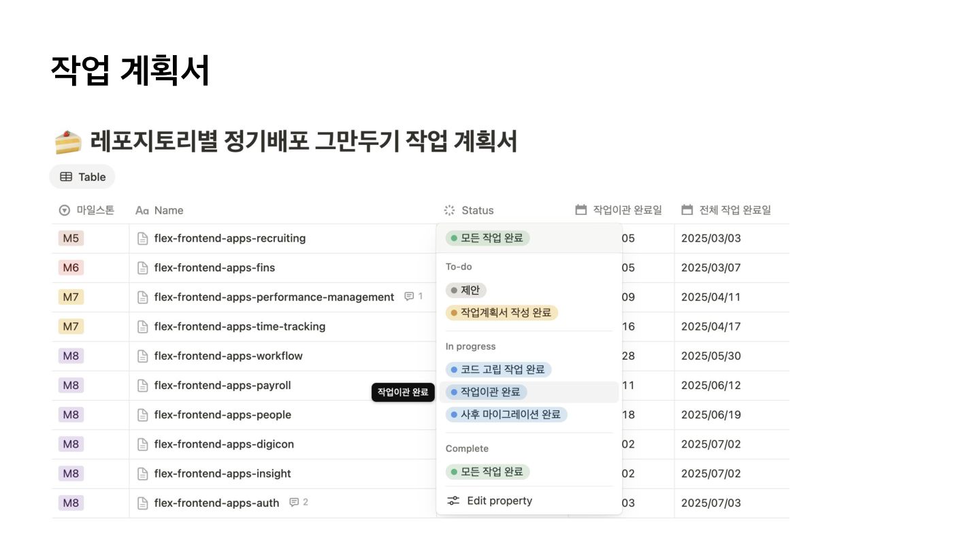This screenshot has height=551, width=980.
Task: Open flex-frontend-apps-auth page
Action: 216,503
